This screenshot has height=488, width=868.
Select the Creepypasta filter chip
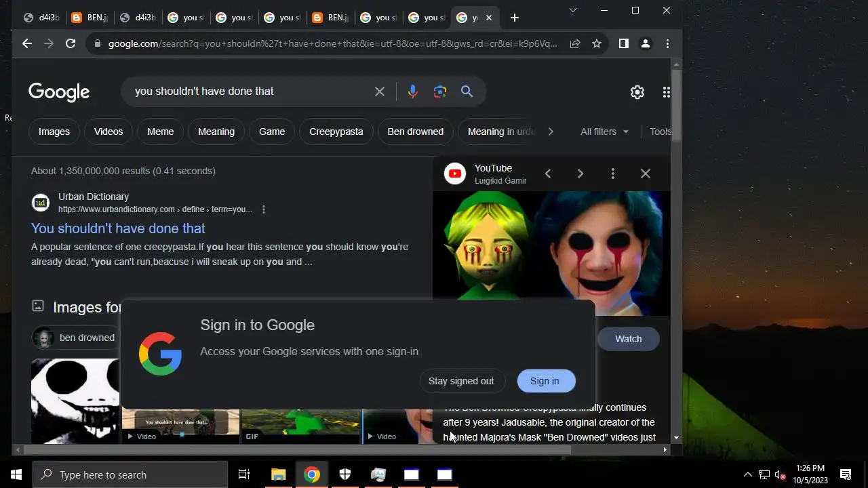[x=336, y=131]
